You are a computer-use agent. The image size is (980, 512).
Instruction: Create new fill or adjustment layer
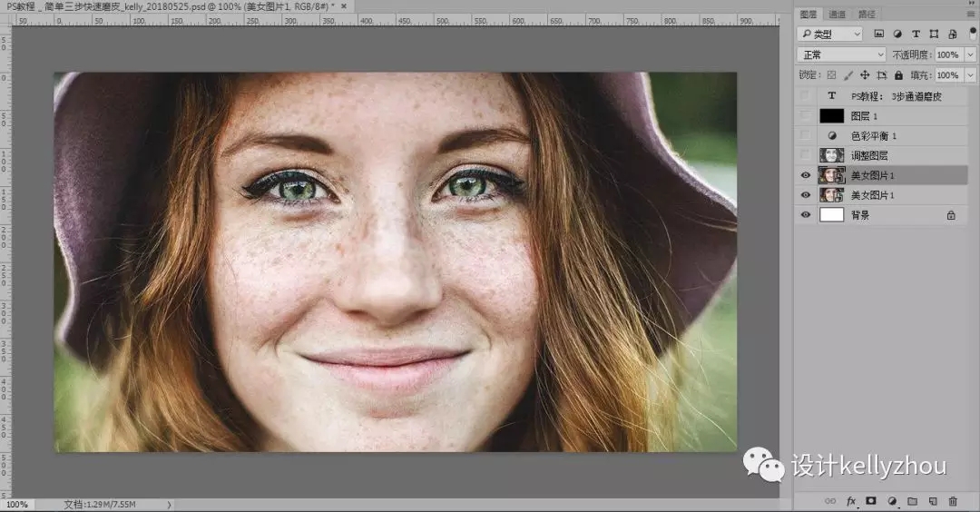coord(892,501)
